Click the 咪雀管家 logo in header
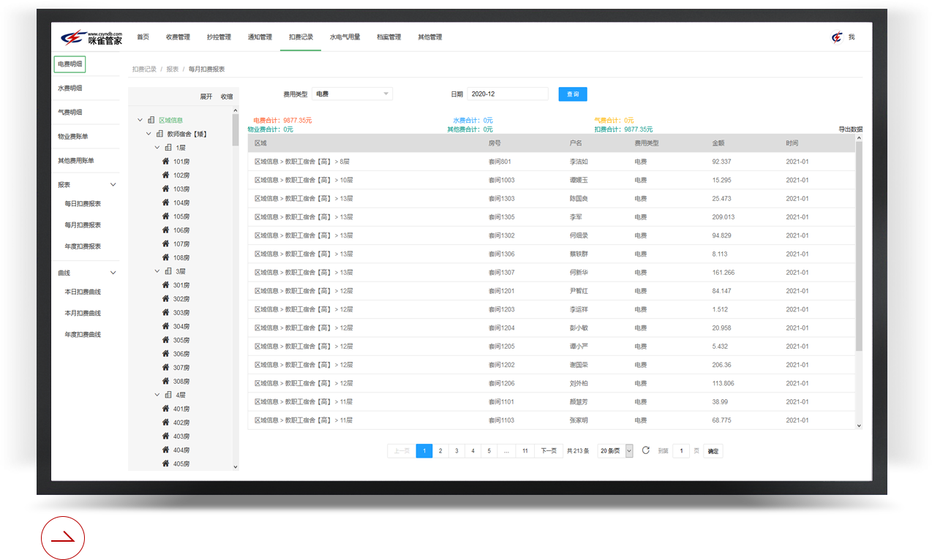This screenshot has width=932, height=560. point(91,37)
